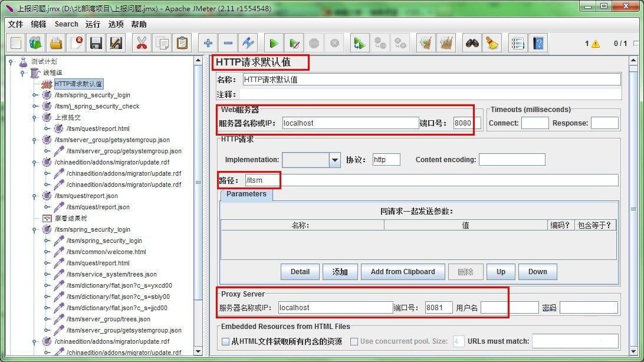The image size is (644, 362).
Task: Click Remote start all icon
Action: point(360,42)
